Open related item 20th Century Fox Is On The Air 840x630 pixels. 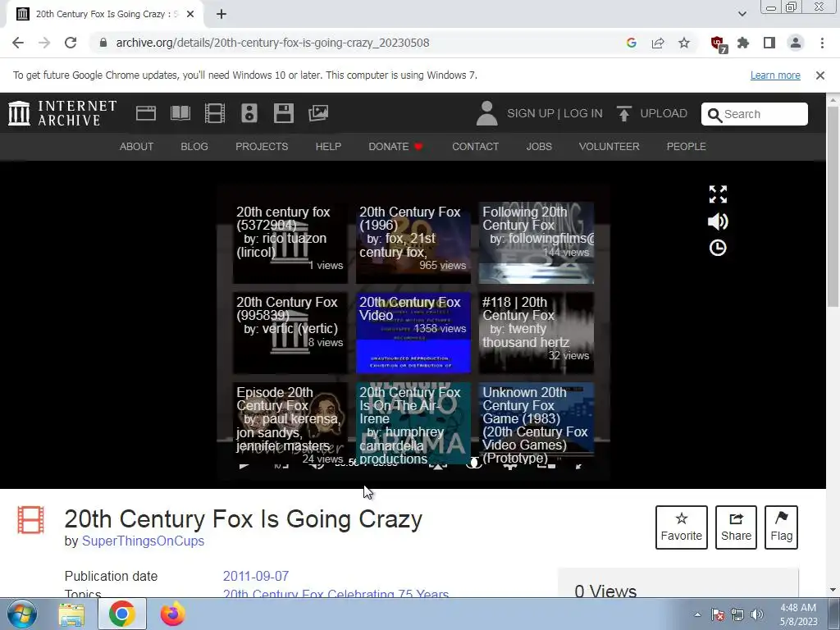click(x=413, y=422)
